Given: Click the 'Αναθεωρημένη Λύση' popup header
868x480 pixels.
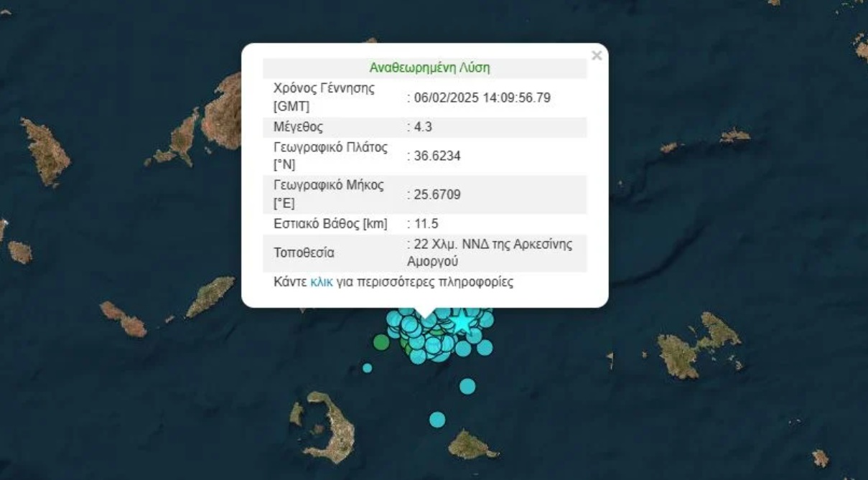Looking at the screenshot, I should pos(429,68).
